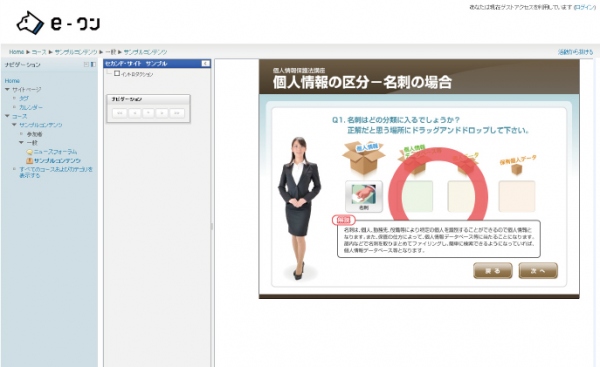Screen dimensions: 600x367
Task: Open first サンプルコンテンツ breadcrumb link
Action: [x=76, y=52]
